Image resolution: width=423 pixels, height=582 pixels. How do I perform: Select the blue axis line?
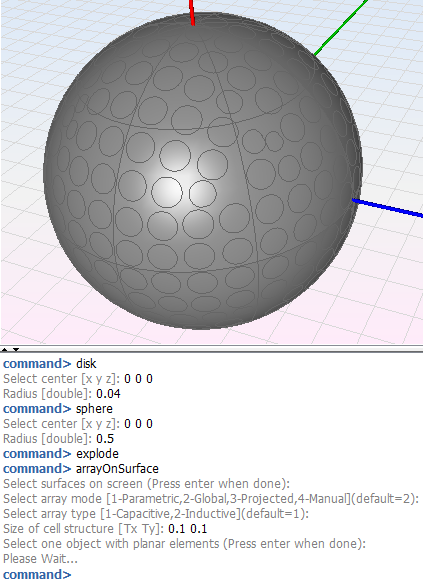coord(387,207)
